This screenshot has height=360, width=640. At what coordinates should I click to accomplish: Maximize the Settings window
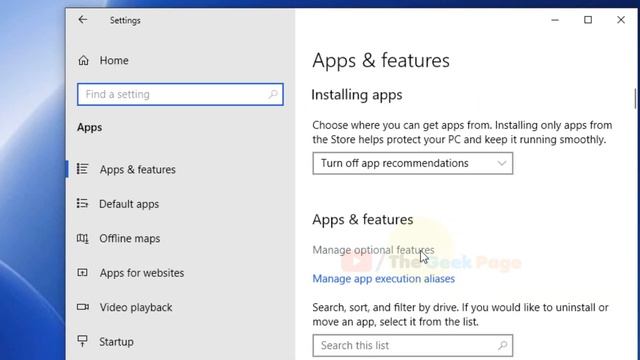coord(588,20)
